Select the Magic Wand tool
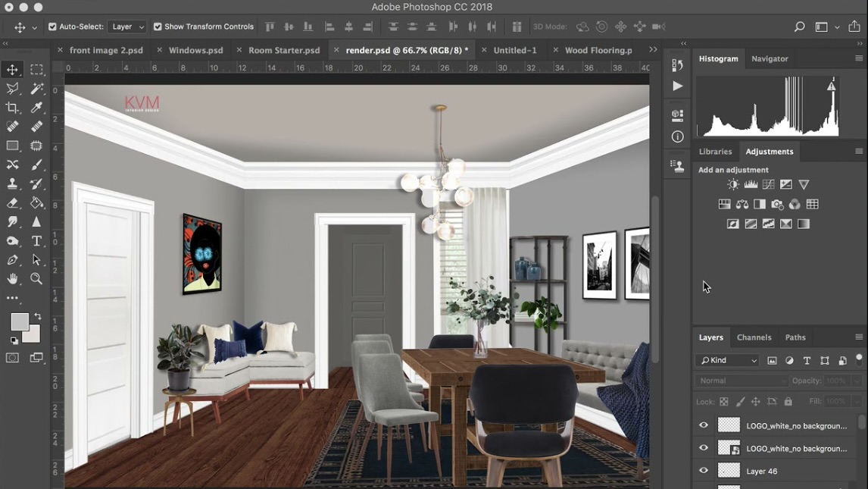 coord(36,89)
